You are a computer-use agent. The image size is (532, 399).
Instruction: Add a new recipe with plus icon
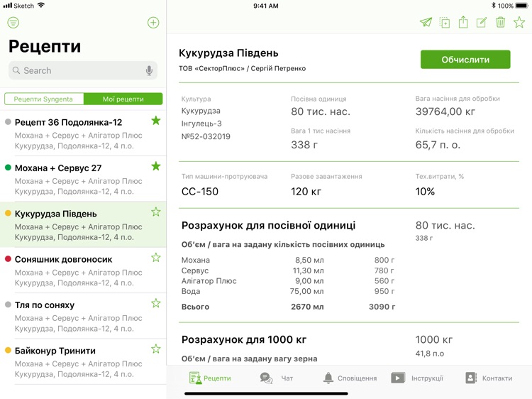pos(153,23)
